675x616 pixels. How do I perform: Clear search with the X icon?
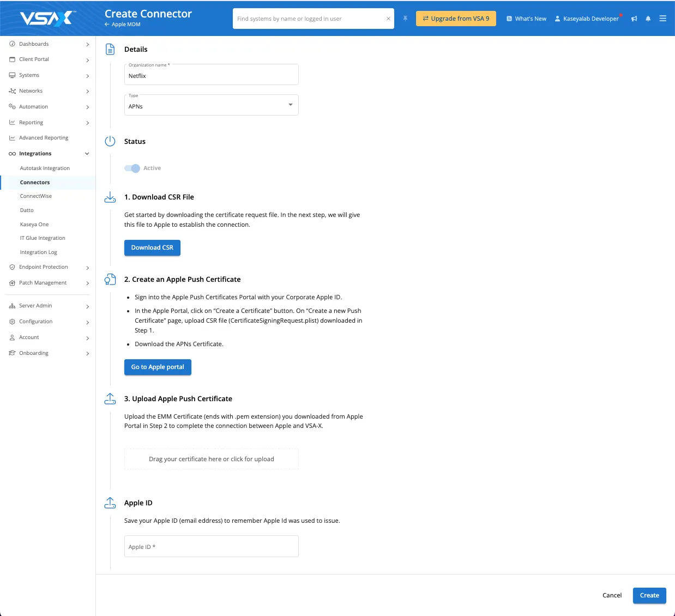click(388, 19)
